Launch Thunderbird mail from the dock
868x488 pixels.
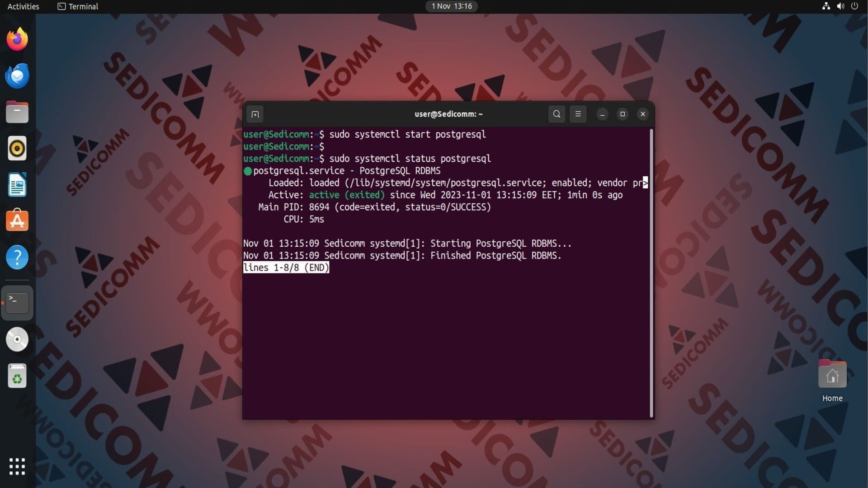17,75
